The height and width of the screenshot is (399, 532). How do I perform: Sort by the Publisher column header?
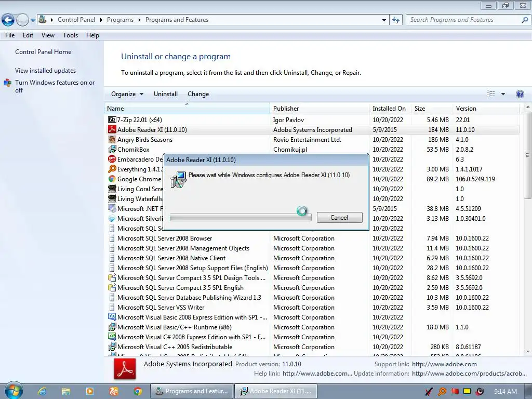(x=320, y=109)
